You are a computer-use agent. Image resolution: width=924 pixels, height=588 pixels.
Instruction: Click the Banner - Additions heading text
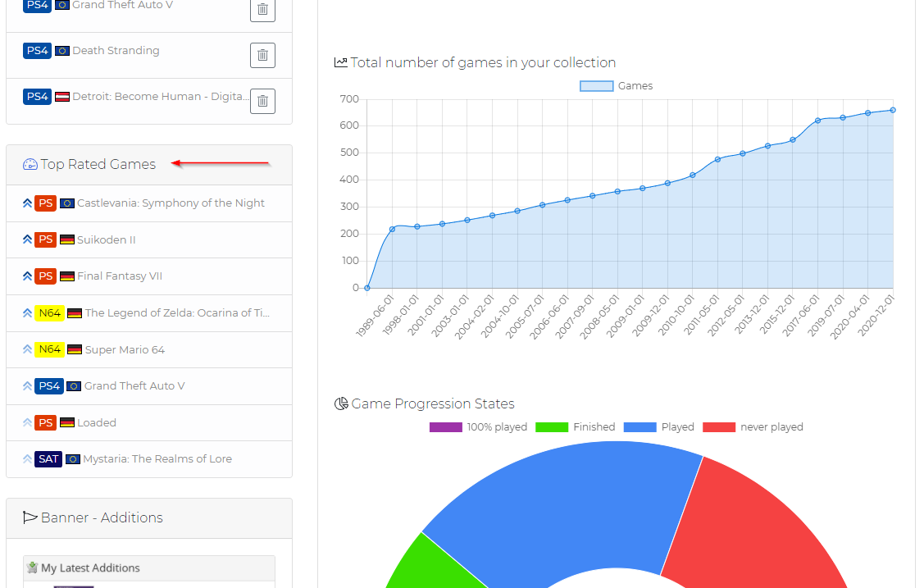[x=102, y=517]
